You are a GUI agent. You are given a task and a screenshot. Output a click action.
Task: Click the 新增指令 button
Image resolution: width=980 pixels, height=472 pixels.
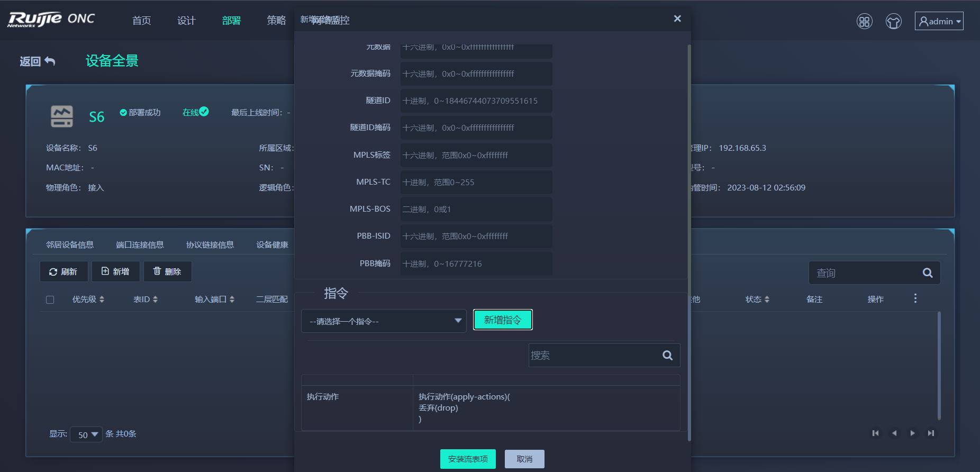503,320
